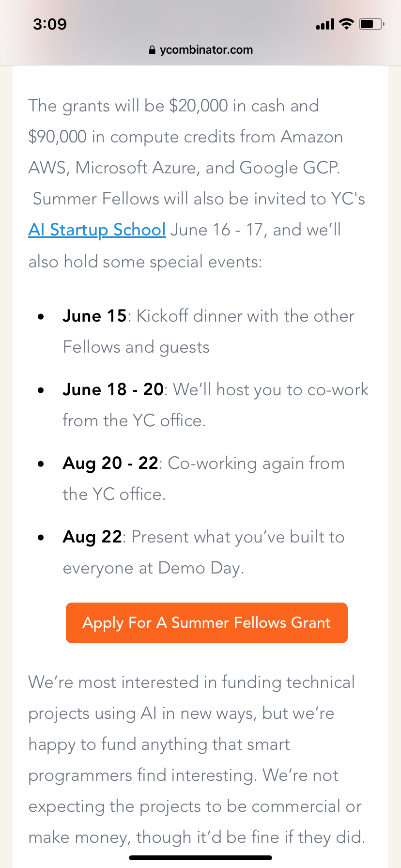This screenshot has width=401, height=868.
Task: Tap the bold Aug 22 date
Action: pos(92,537)
